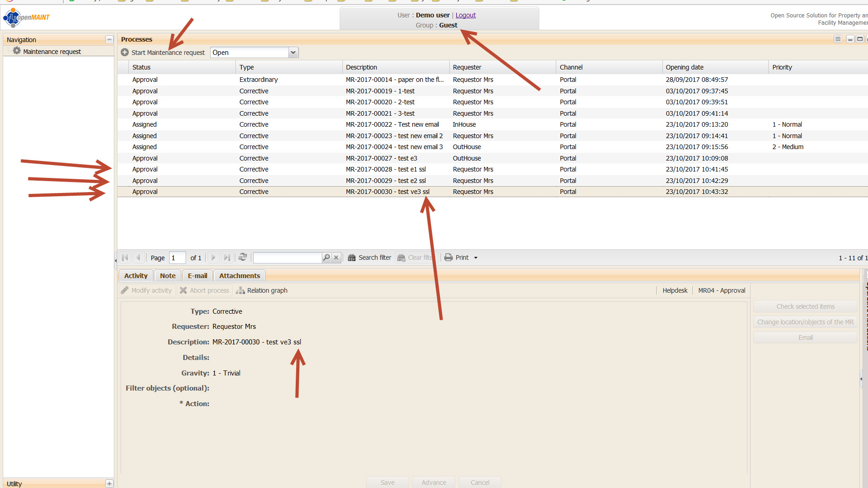Clear the search field with X icon
Screen dimensions: 868x488
(336, 257)
